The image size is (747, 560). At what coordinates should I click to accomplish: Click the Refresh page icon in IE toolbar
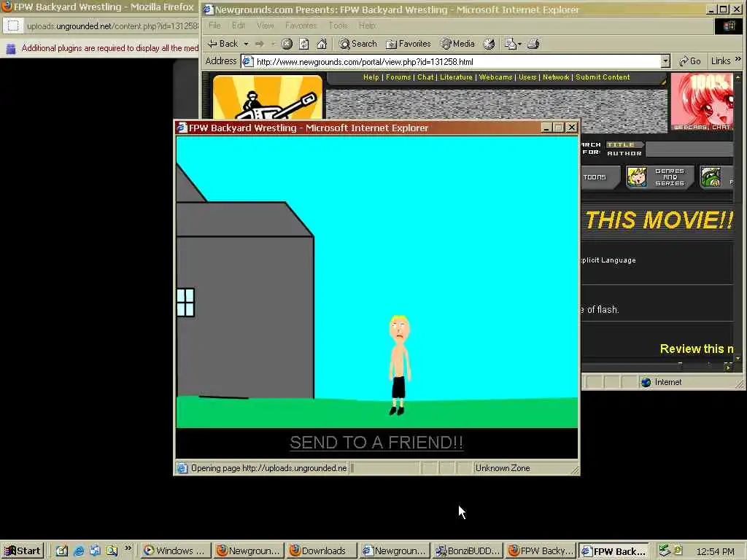tap(304, 44)
